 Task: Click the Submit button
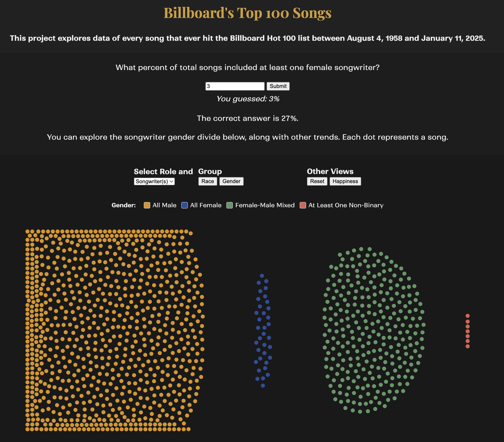pyautogui.click(x=278, y=86)
